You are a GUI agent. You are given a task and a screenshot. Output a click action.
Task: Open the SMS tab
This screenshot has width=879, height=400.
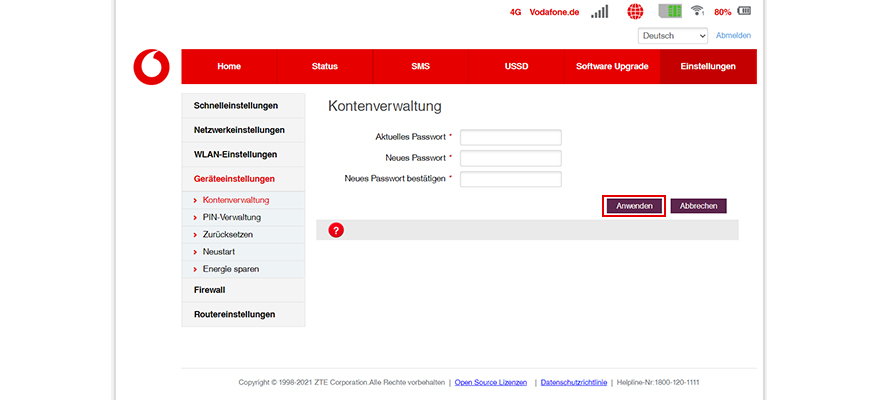click(x=420, y=67)
